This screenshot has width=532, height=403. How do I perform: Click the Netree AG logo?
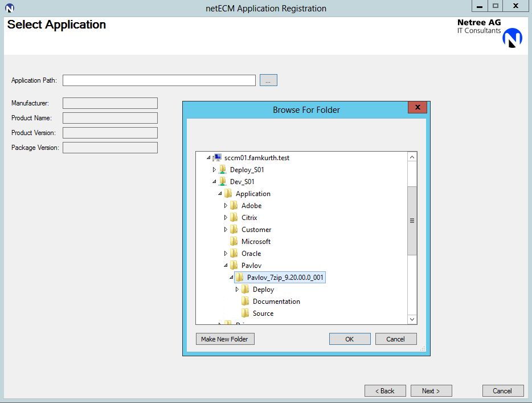[512, 38]
